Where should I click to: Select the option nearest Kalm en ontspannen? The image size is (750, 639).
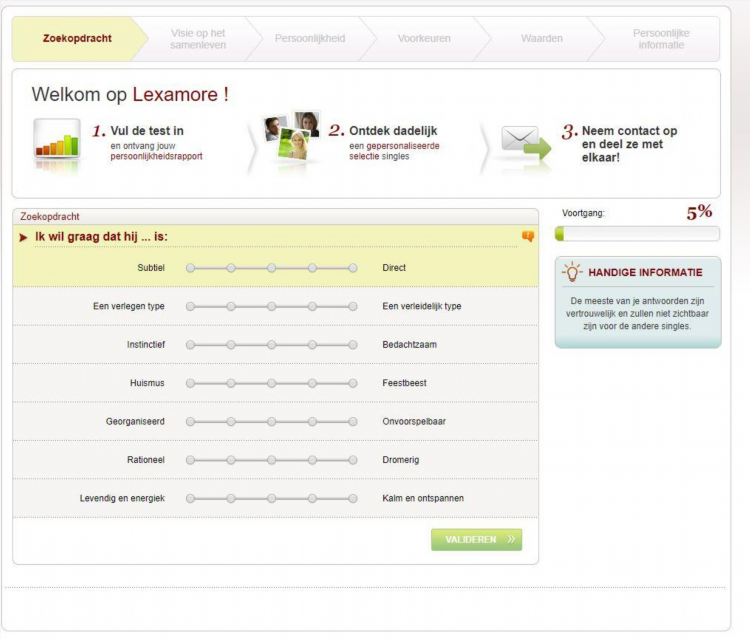click(353, 498)
